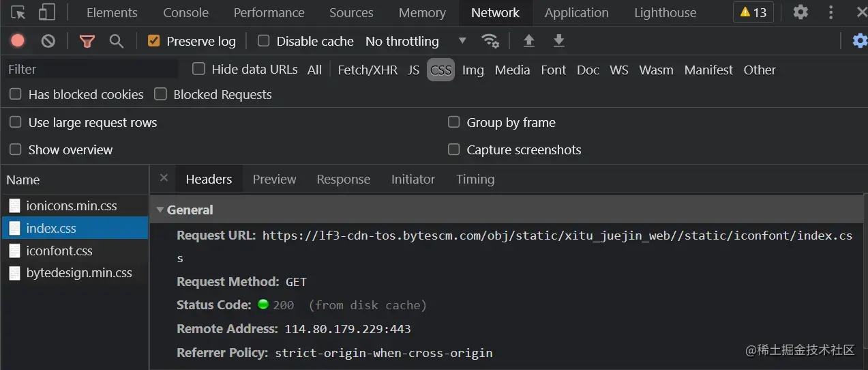The image size is (868, 370).
Task: Open the Sources panel
Action: coord(351,12)
